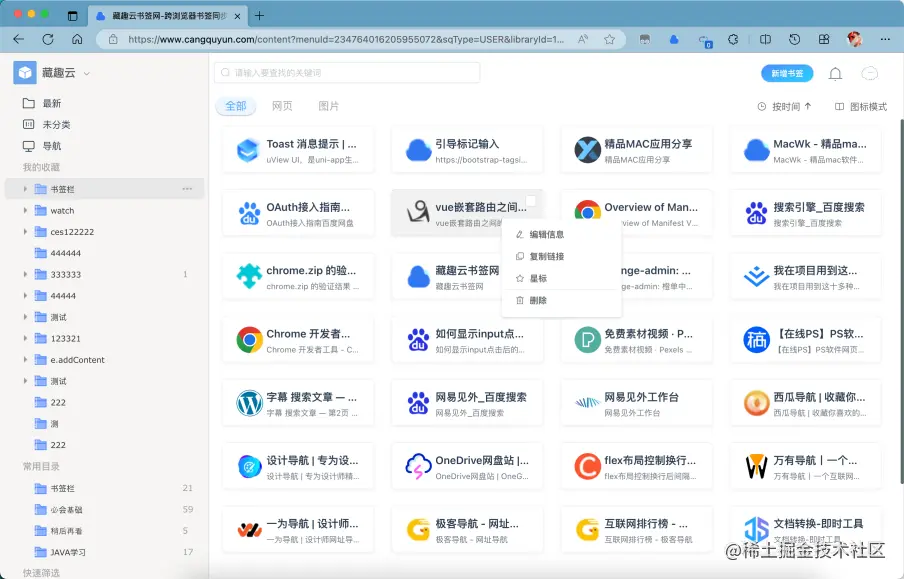The width and height of the screenshot is (904, 579).
Task: Click the vertical page scrollbar
Action: pyautogui.click(x=901, y=300)
